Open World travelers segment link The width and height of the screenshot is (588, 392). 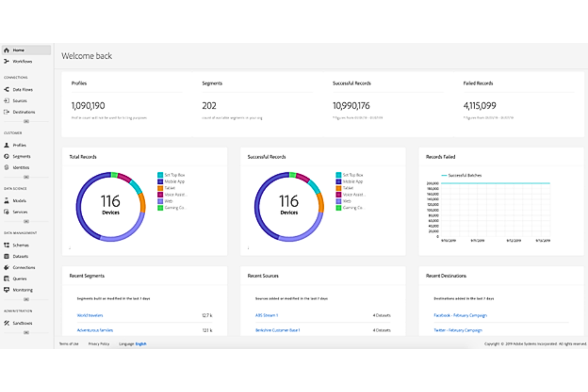click(x=90, y=315)
